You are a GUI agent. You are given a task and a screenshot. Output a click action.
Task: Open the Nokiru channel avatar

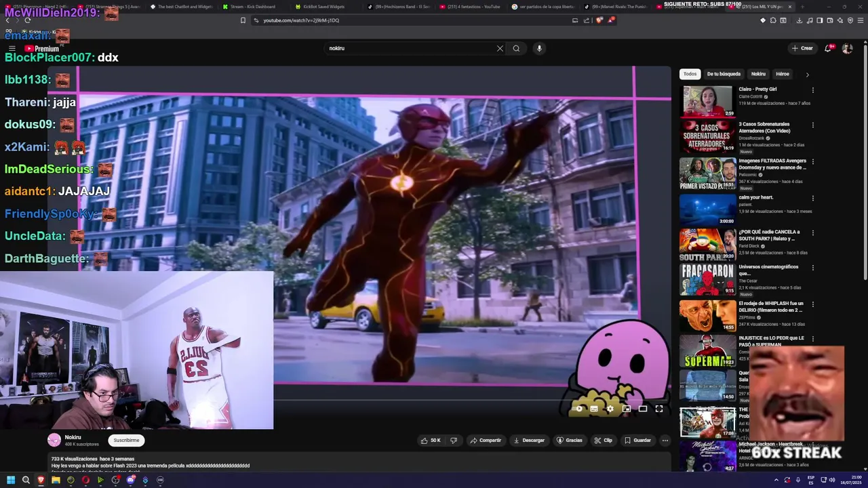click(54, 440)
